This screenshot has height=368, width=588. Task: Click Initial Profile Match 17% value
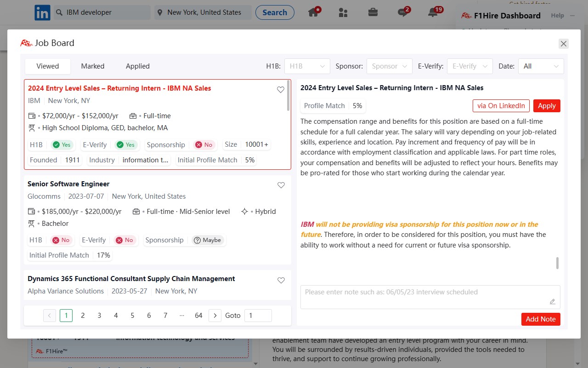coord(103,255)
